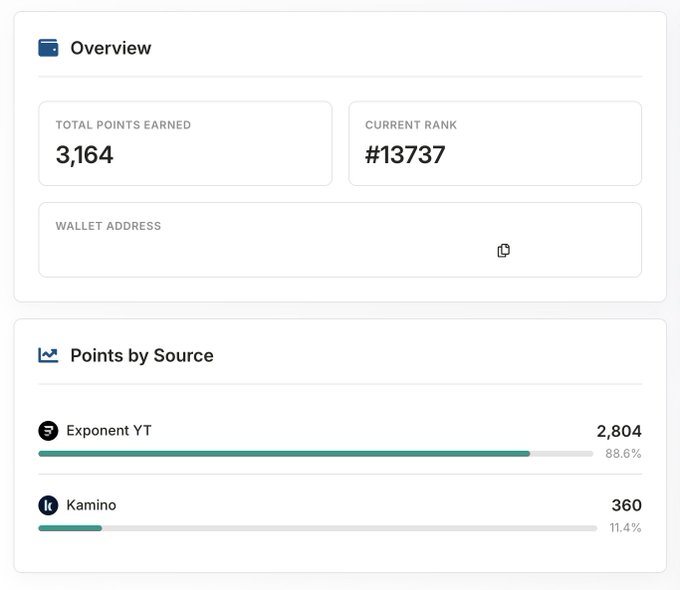This screenshot has height=590, width=680.
Task: Click the WALLET ADDRESS label
Action: point(108,226)
